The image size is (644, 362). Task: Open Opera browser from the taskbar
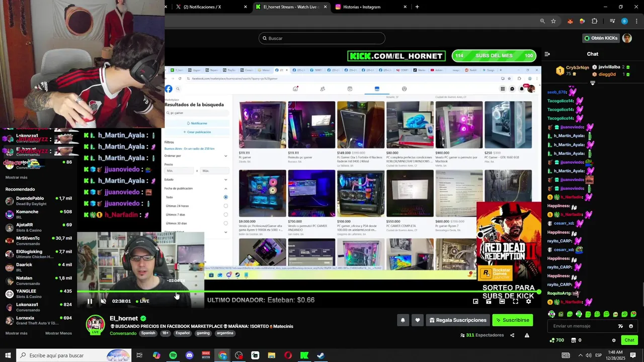[288, 355]
